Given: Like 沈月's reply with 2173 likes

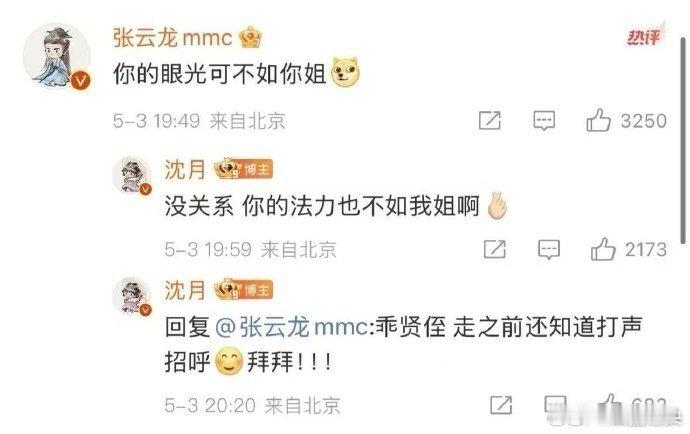Looking at the screenshot, I should (603, 250).
